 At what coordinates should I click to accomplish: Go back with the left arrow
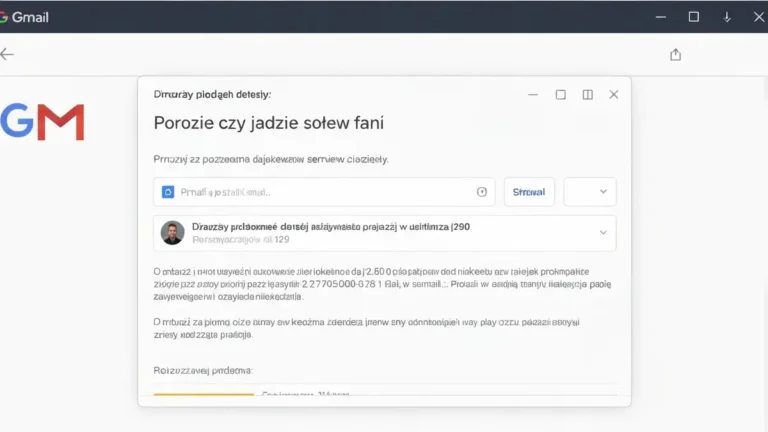coord(7,54)
